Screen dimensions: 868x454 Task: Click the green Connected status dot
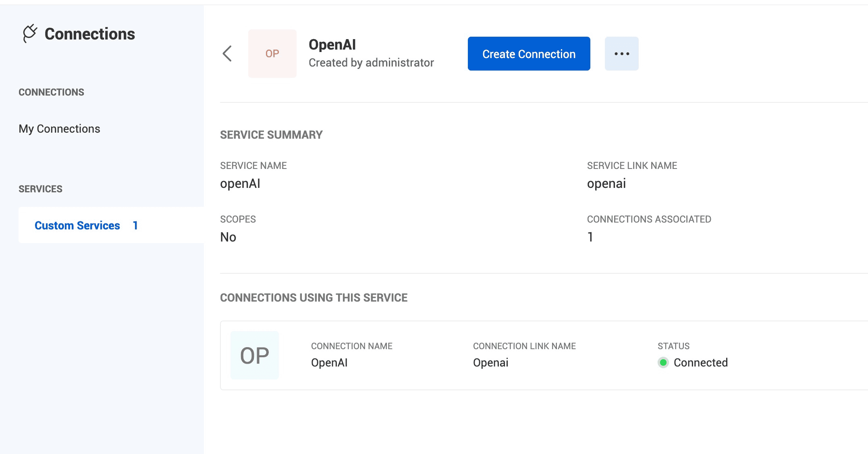[663, 362]
